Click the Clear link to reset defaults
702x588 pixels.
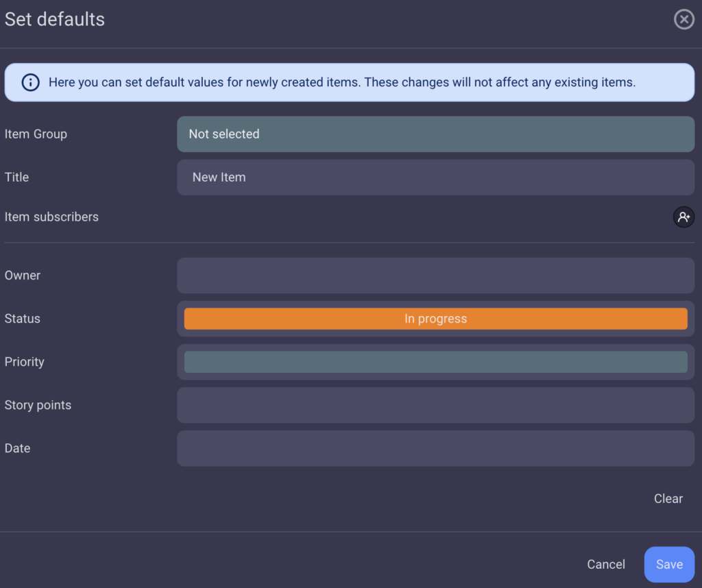click(668, 498)
